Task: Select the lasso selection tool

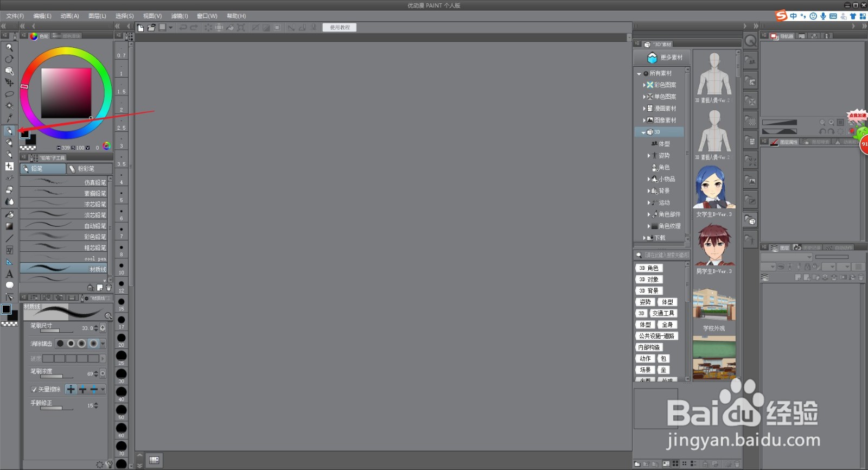Action: [9, 94]
